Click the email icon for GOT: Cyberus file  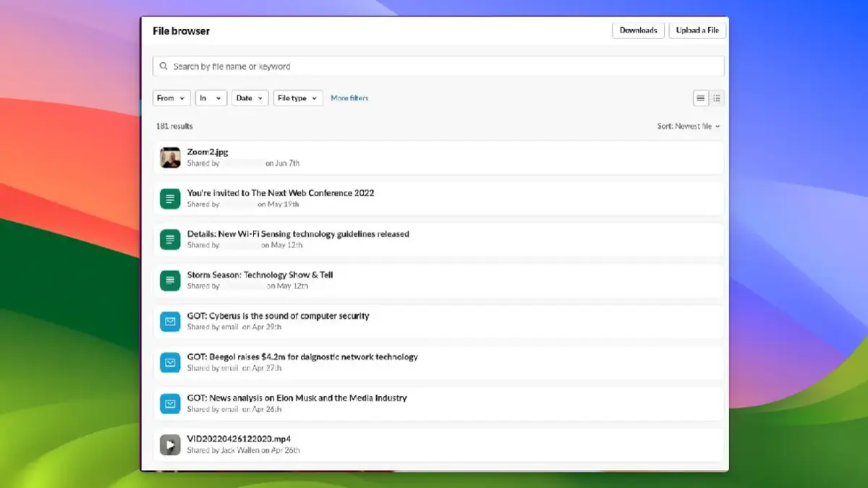click(170, 321)
